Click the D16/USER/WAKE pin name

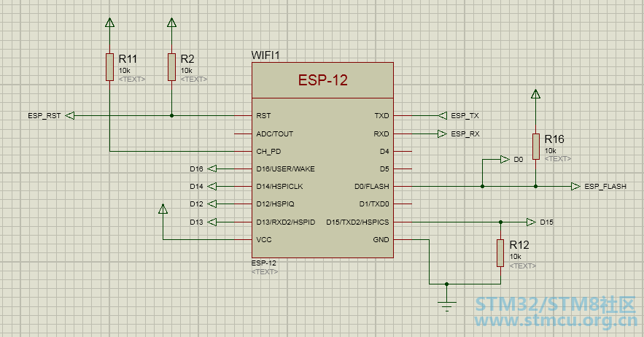tap(285, 169)
